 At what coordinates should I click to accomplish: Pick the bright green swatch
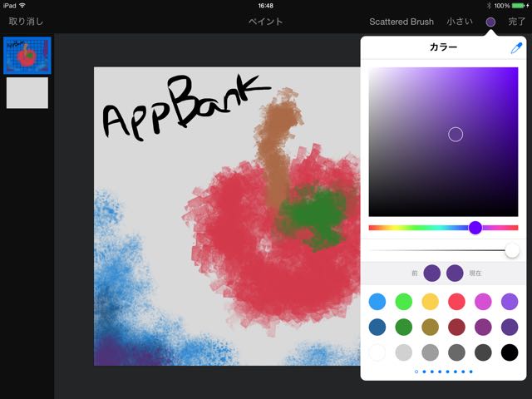pos(404,302)
